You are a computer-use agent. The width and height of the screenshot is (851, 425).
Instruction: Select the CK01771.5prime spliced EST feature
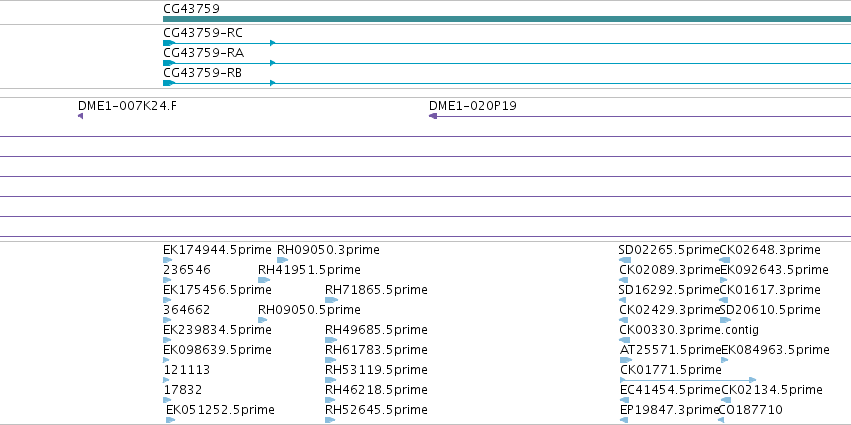[x=688, y=380]
